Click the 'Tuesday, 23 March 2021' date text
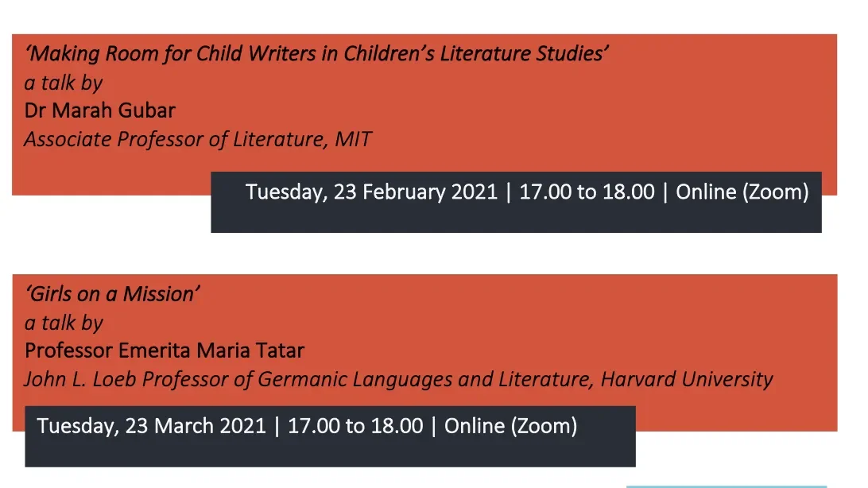This screenshot has height=488, width=868. (152, 426)
